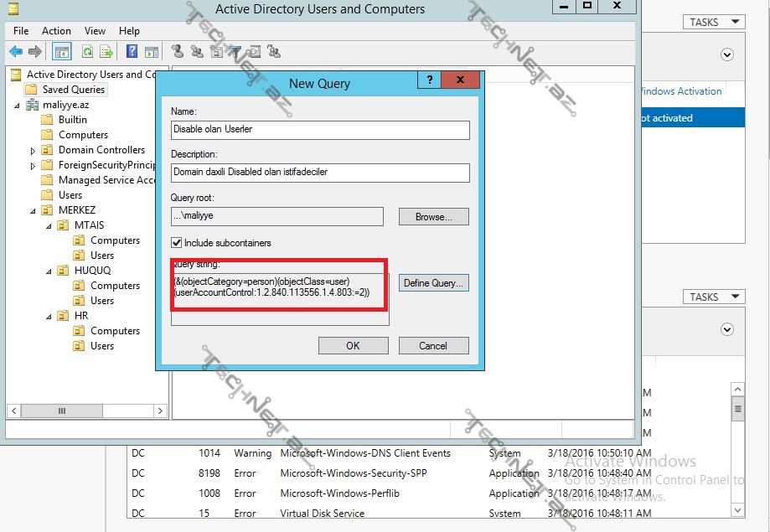The width and height of the screenshot is (770, 532).
Task: Click the Back arrow in toolbar
Action: (16, 52)
